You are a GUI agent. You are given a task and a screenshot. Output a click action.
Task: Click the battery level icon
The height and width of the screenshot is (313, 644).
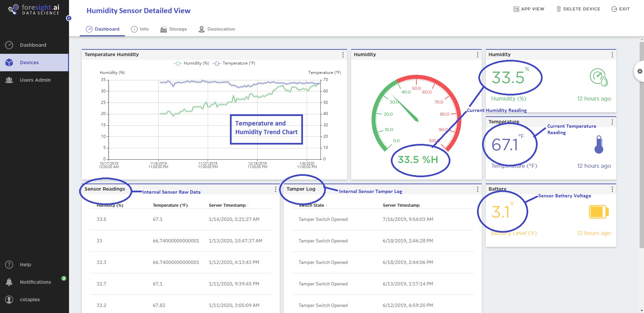[599, 212]
